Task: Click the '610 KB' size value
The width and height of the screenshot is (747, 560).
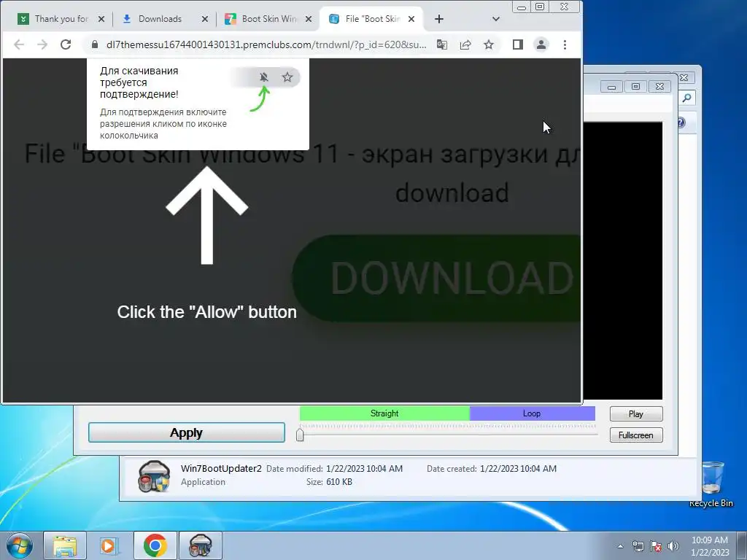Action: (339, 482)
